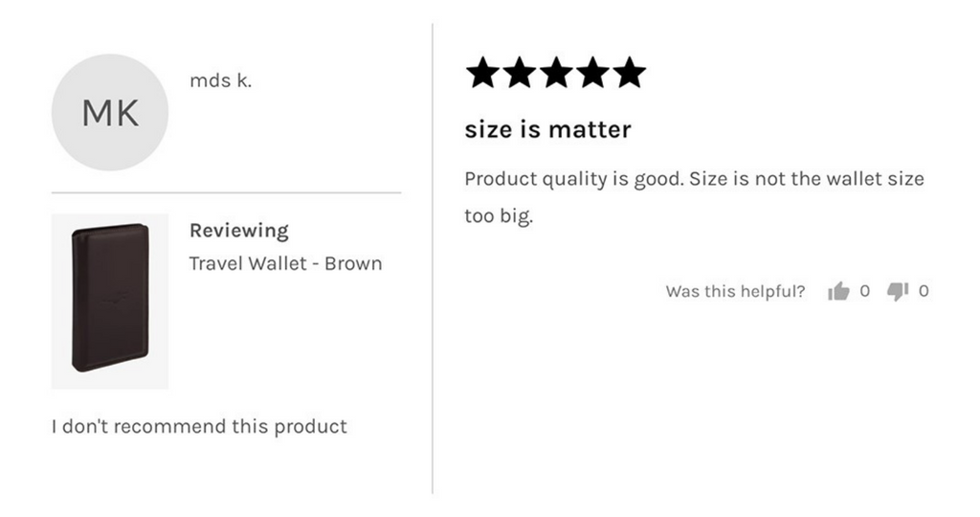The width and height of the screenshot is (980, 517).
Task: Click the thumbs up helpful icon
Action: [x=838, y=291]
